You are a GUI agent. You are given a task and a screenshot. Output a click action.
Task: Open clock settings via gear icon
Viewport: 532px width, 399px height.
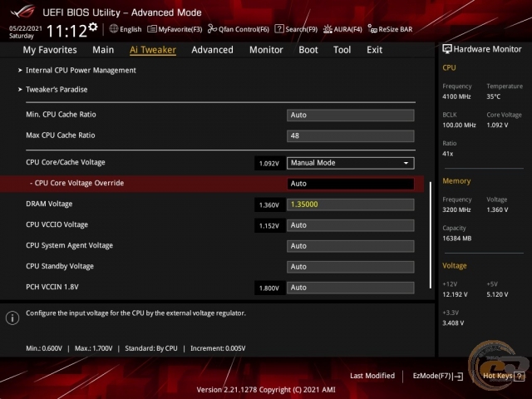pos(93,27)
